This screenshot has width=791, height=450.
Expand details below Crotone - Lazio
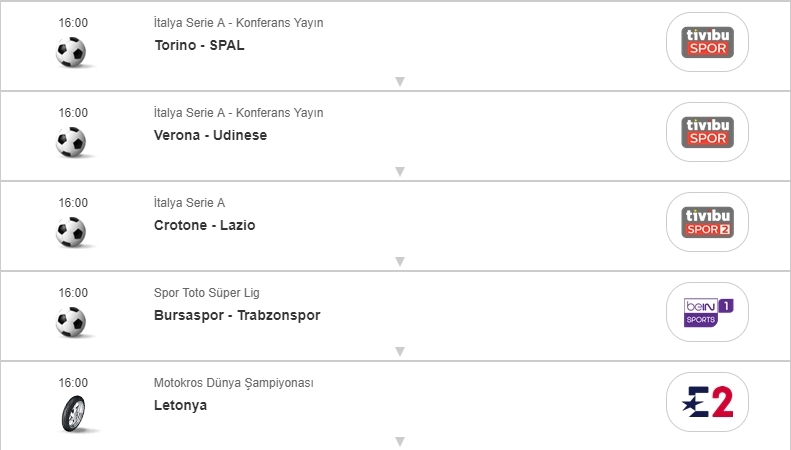coord(399,262)
